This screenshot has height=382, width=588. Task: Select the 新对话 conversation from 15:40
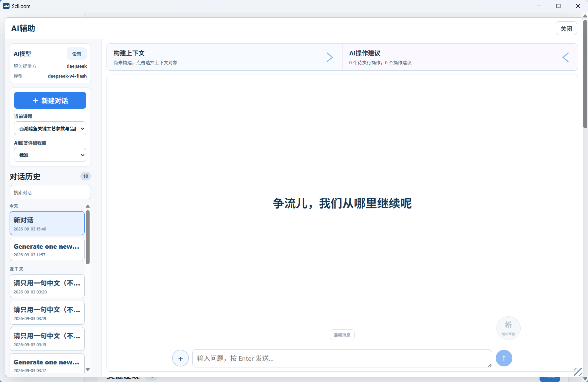tap(47, 223)
